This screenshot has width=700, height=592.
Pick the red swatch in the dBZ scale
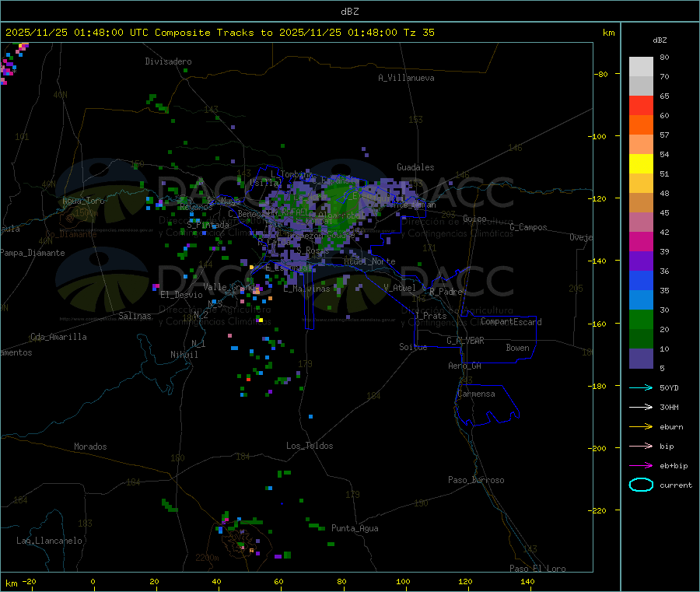click(641, 105)
